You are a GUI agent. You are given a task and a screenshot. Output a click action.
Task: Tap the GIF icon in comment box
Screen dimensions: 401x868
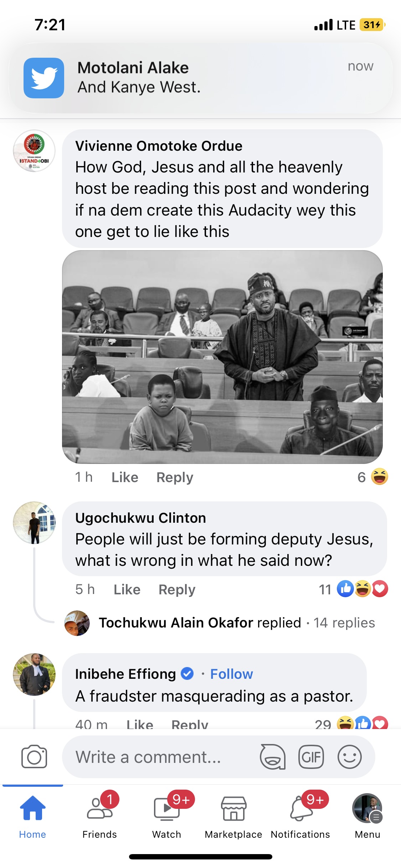[x=311, y=757]
